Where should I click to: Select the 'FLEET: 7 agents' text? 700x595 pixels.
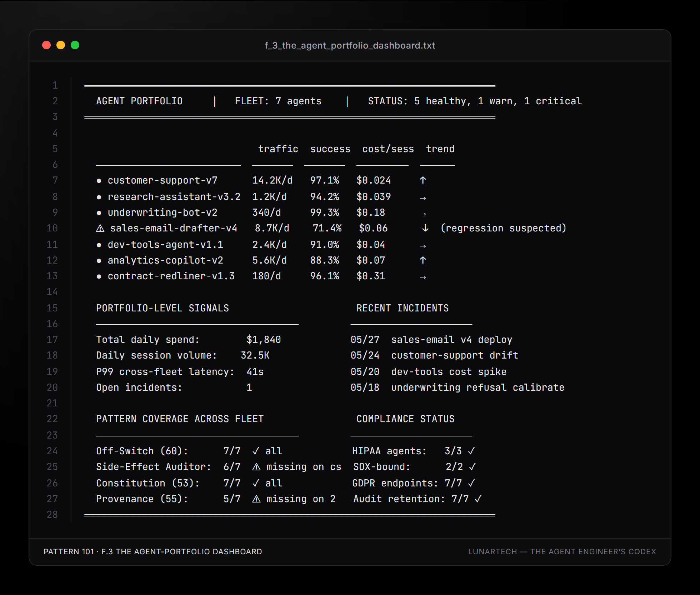(278, 101)
